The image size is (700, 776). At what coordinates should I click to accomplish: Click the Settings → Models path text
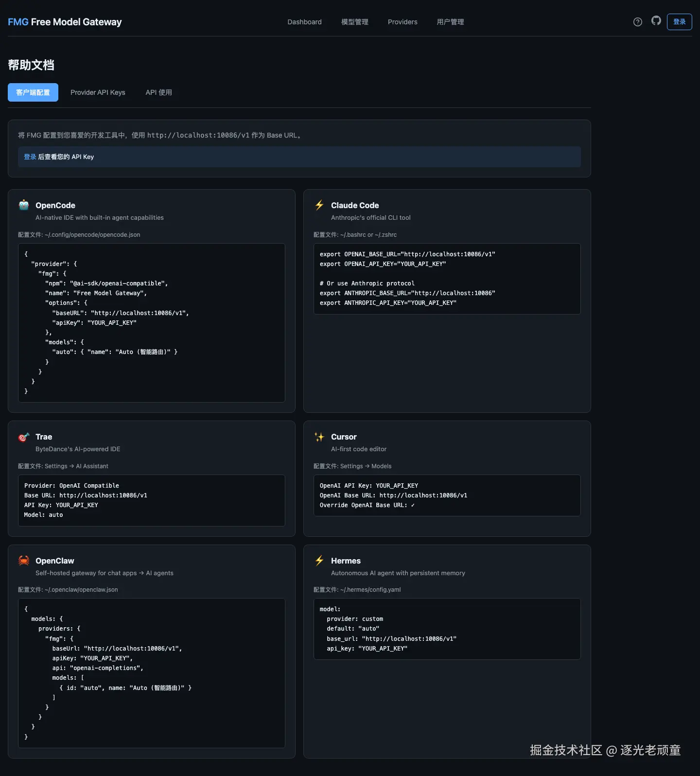(366, 466)
